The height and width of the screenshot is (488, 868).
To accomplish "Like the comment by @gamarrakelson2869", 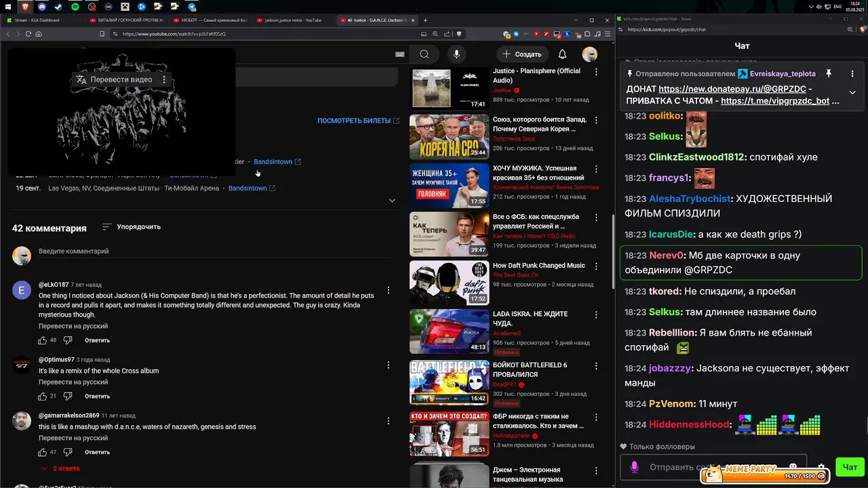I will tap(42, 451).
